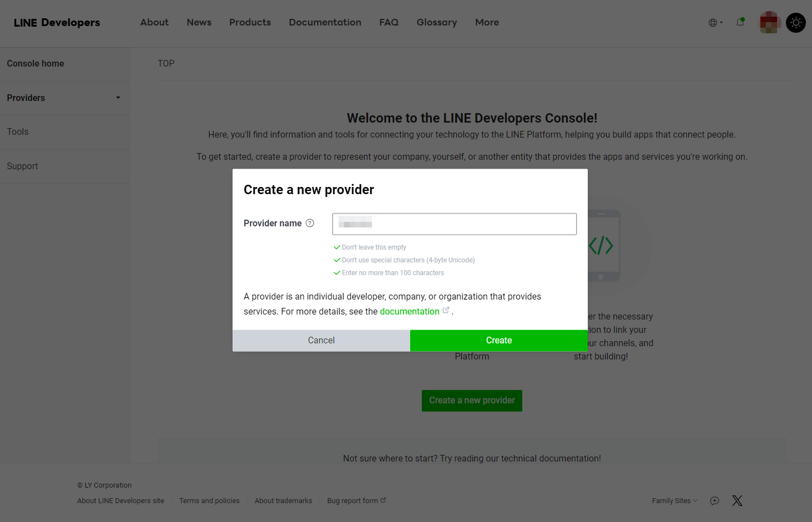
Task: Click the LINE Developers logo
Action: tap(57, 22)
